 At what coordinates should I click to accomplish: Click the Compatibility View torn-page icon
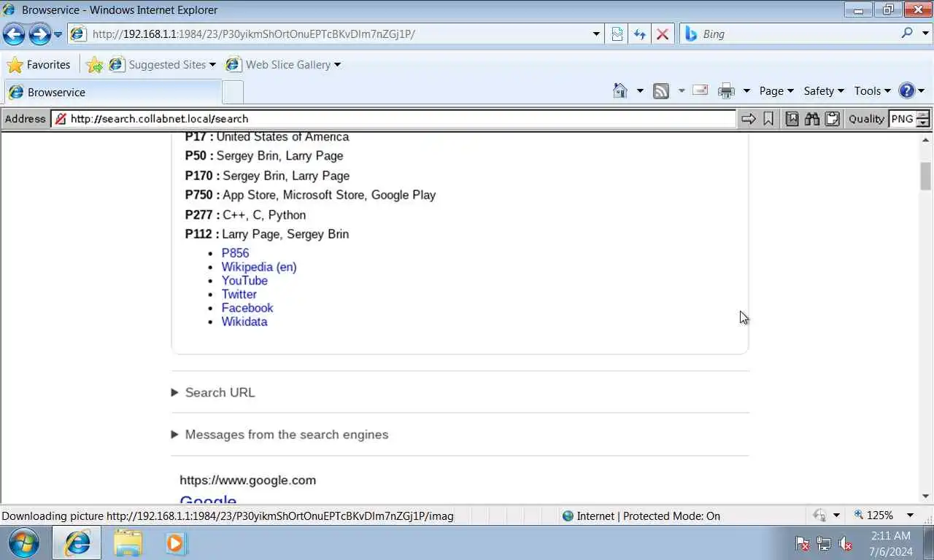tap(617, 34)
